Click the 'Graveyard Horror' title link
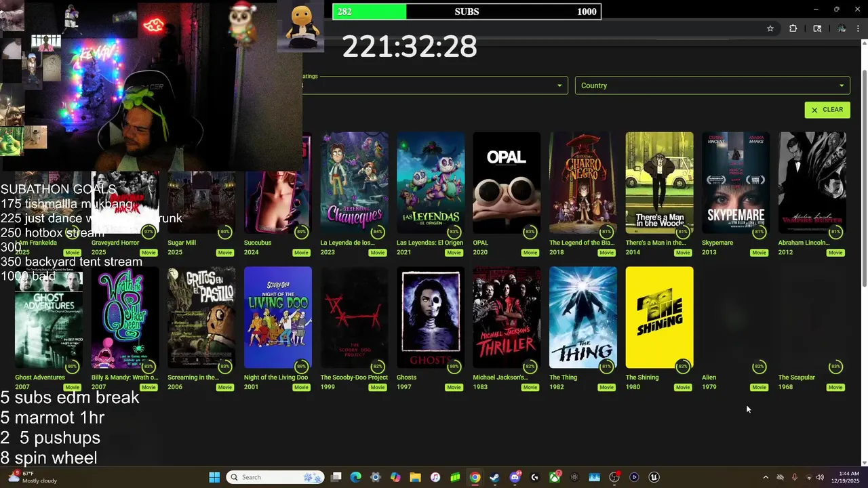868x488 pixels. [x=115, y=243]
